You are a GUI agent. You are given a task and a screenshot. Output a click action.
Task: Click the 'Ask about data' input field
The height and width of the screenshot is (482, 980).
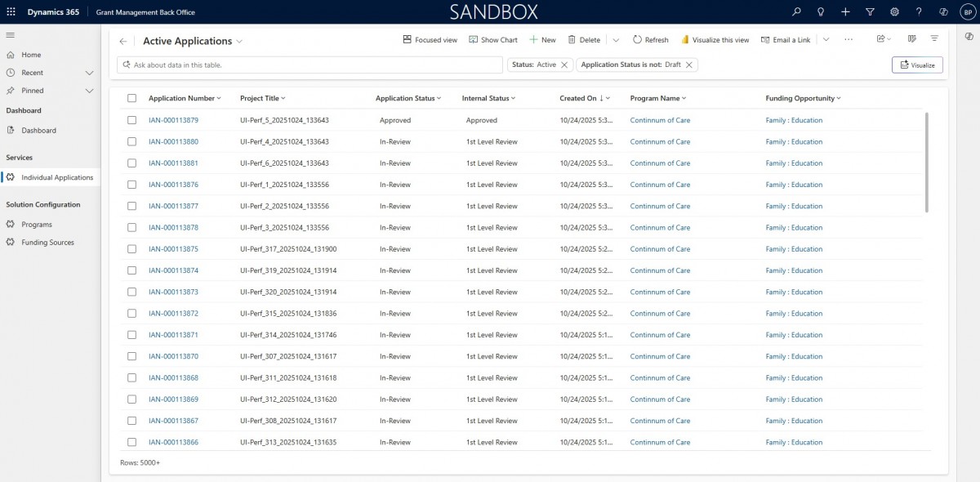point(314,65)
